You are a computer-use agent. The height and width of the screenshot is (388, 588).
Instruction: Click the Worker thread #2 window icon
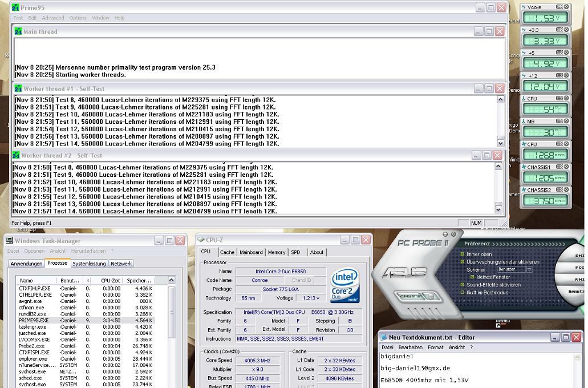coord(16,155)
